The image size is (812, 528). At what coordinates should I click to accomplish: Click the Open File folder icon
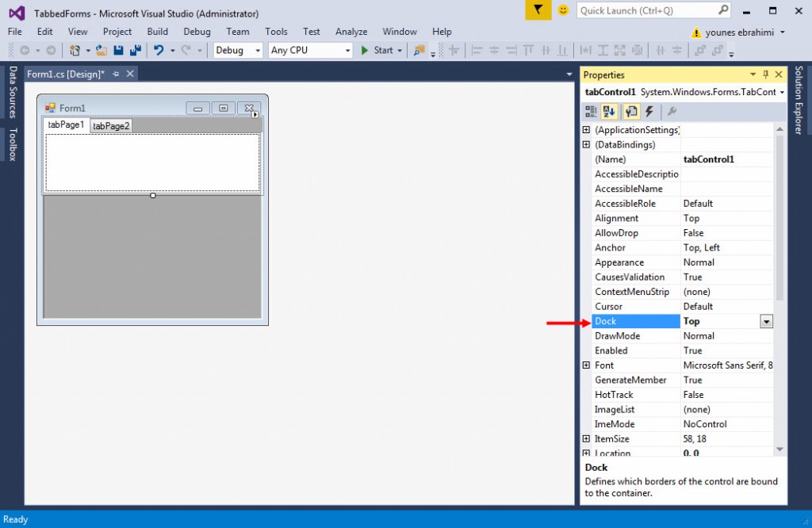tap(101, 50)
